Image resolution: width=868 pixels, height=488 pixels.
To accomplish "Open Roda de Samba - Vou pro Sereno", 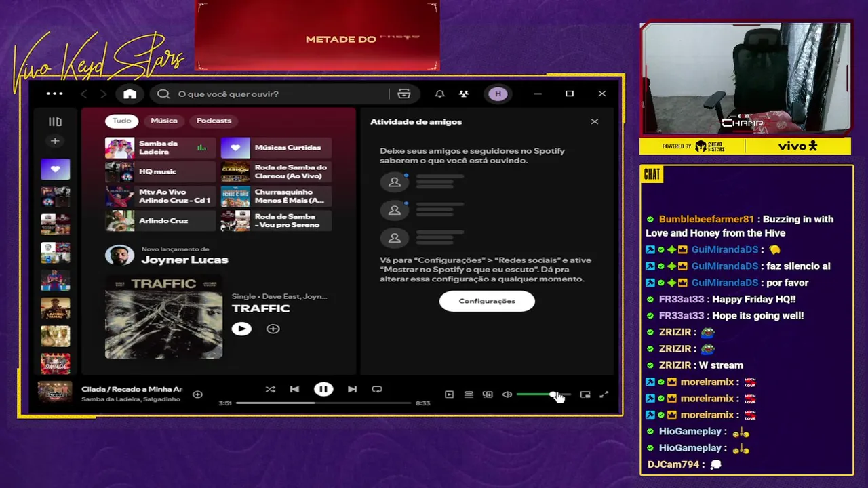I will 277,221.
